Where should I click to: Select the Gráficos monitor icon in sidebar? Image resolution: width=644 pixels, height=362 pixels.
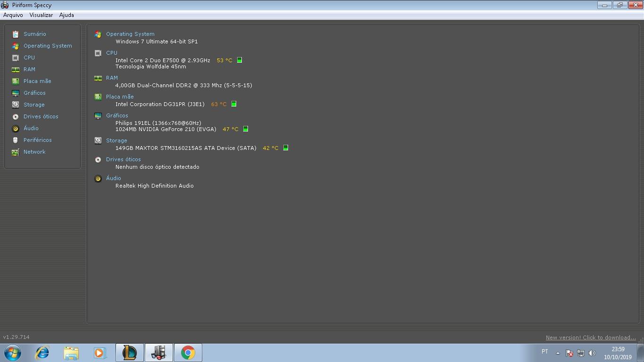[16, 93]
